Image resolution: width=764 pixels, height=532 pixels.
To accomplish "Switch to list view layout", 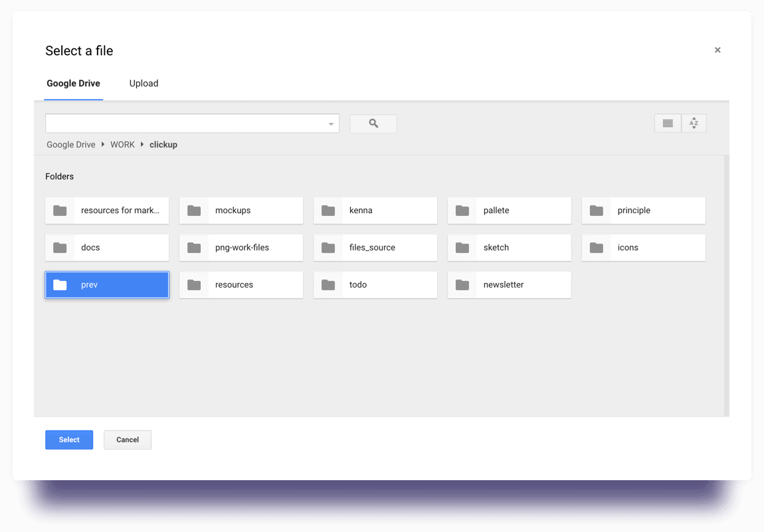I will (x=667, y=123).
